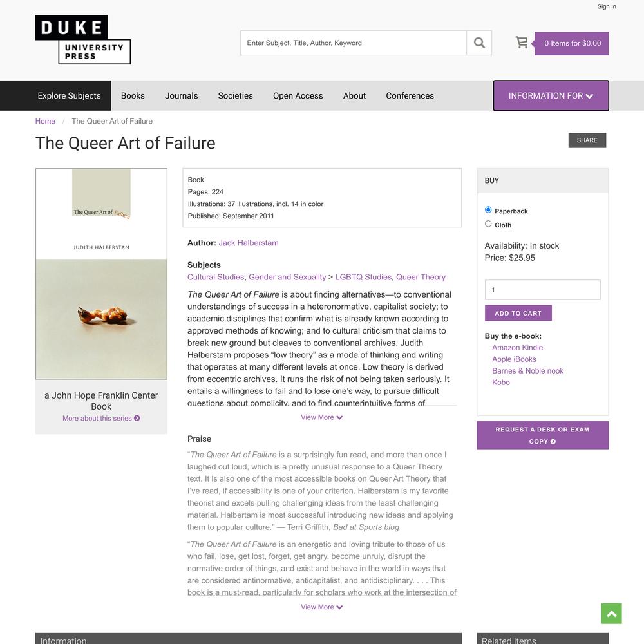Click the quantity input field
Screen dimensions: 644x644
coord(542,290)
